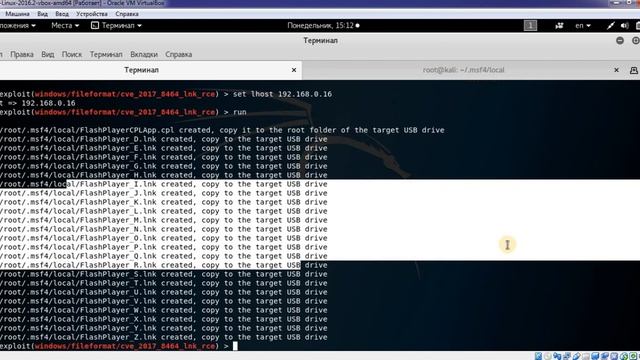This screenshot has height=360, width=640.
Task: Click the FlashPlayerCPLApp.cpl created line
Action: [x=222, y=130]
